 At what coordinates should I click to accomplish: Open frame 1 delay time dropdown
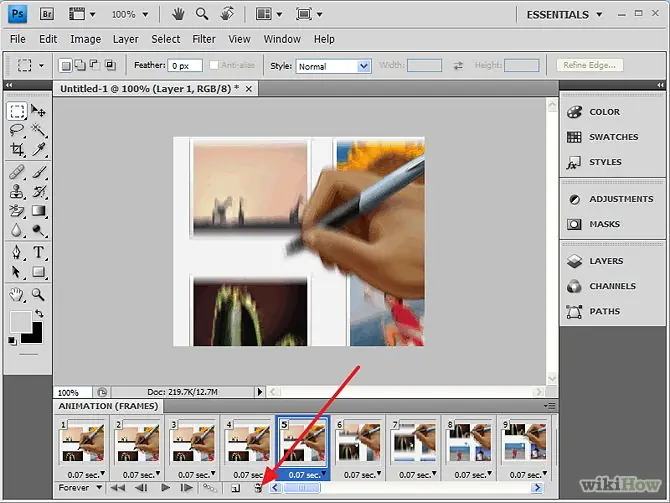point(86,474)
